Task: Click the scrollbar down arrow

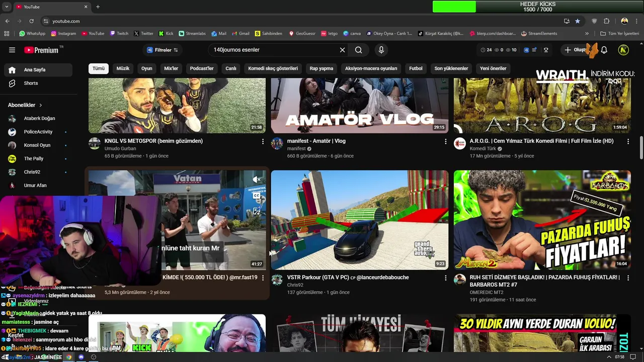Action: [x=641, y=349]
